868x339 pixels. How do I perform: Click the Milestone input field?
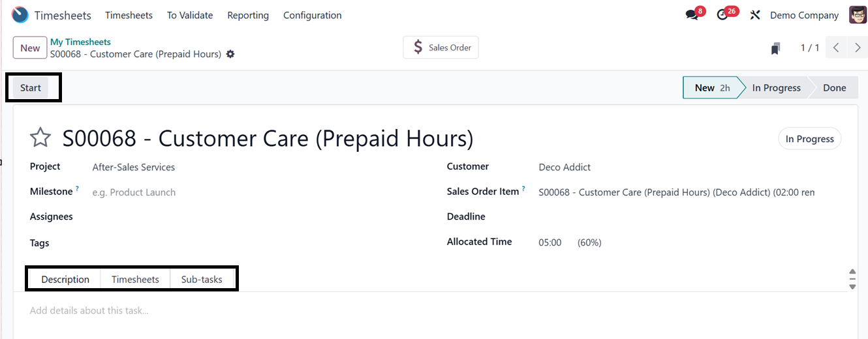coord(196,192)
